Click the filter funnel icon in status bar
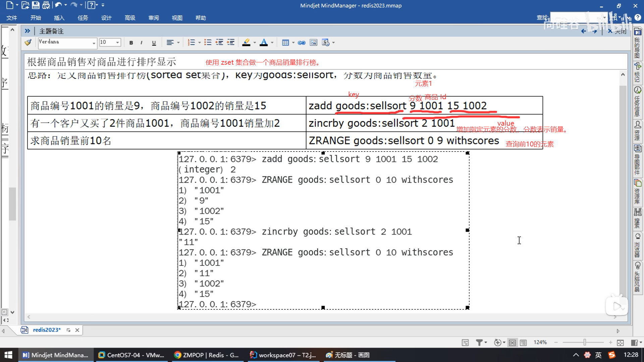 479,342
